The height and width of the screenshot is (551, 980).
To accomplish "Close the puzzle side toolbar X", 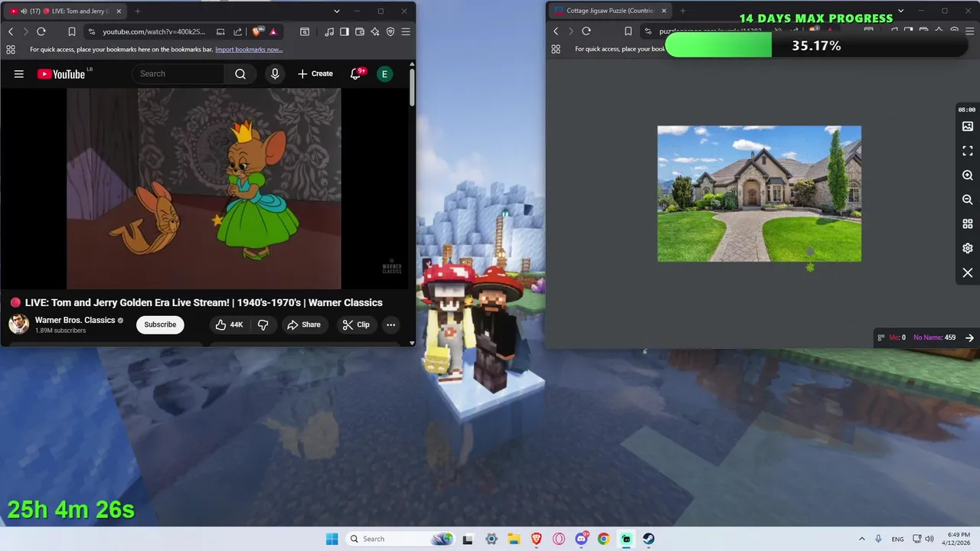I will 968,273.
